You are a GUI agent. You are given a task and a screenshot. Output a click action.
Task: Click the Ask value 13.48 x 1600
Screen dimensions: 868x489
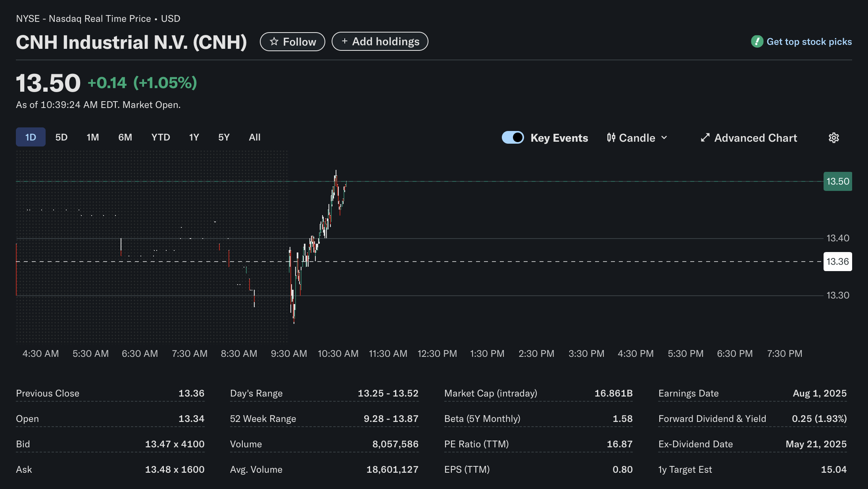pos(175,470)
